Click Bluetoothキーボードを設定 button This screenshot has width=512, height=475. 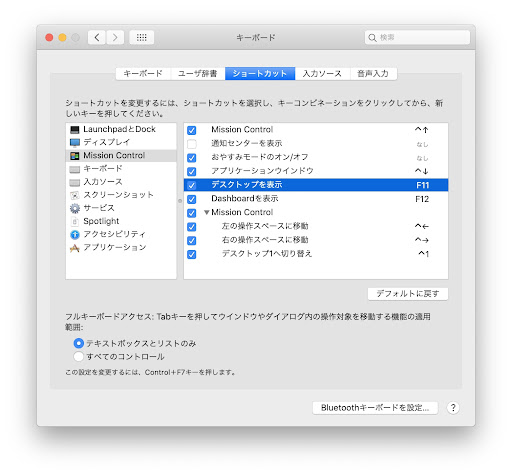click(x=375, y=408)
